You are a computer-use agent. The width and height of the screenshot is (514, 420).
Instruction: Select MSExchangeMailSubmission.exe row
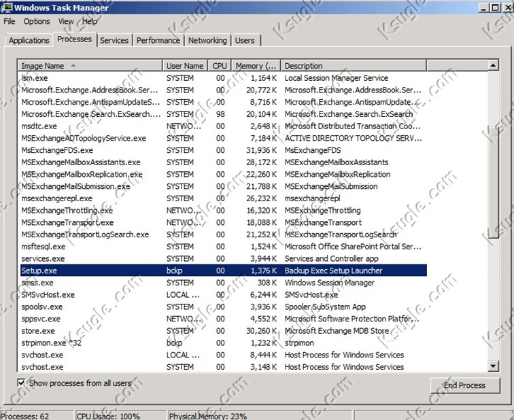pyautogui.click(x=223, y=186)
